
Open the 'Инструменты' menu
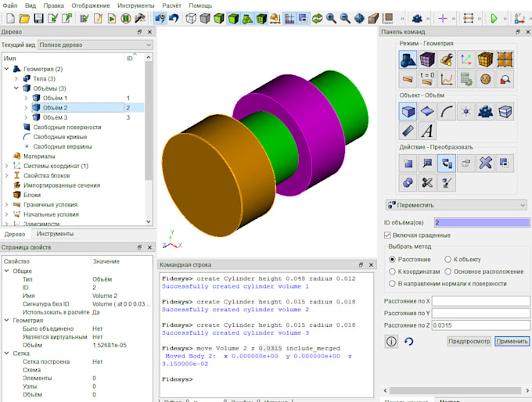(x=135, y=5)
